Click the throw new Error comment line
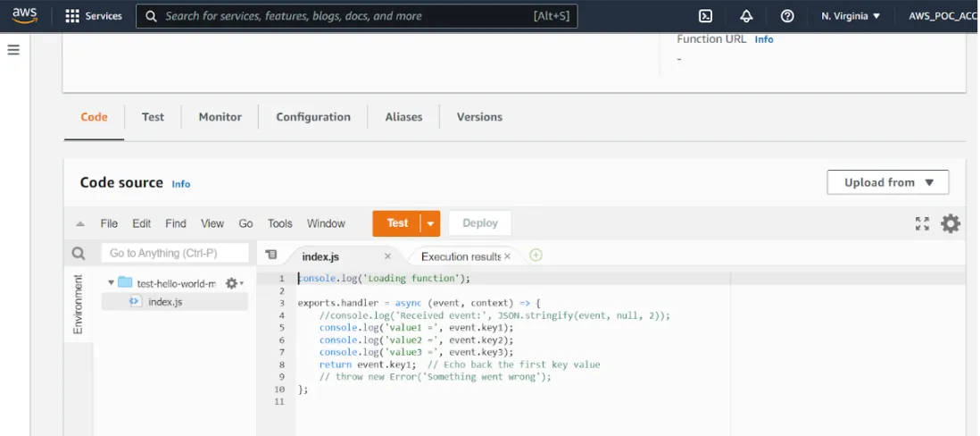This screenshot has height=436, width=980. 435,377
